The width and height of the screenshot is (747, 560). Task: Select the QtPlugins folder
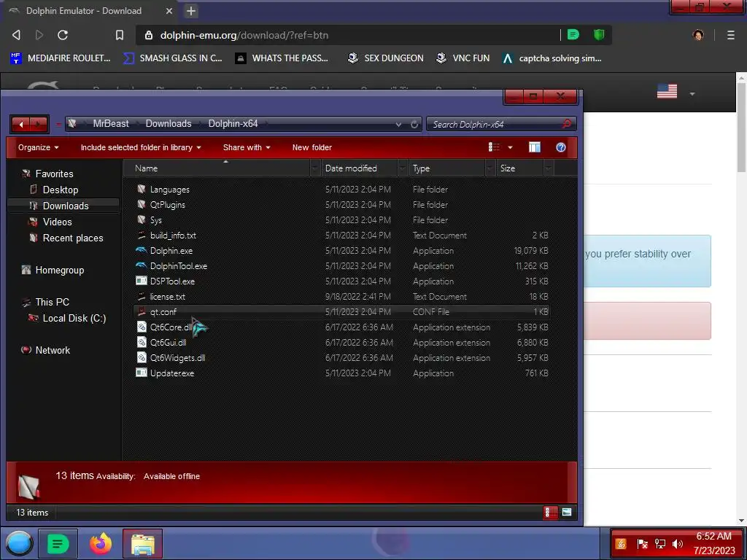(167, 205)
